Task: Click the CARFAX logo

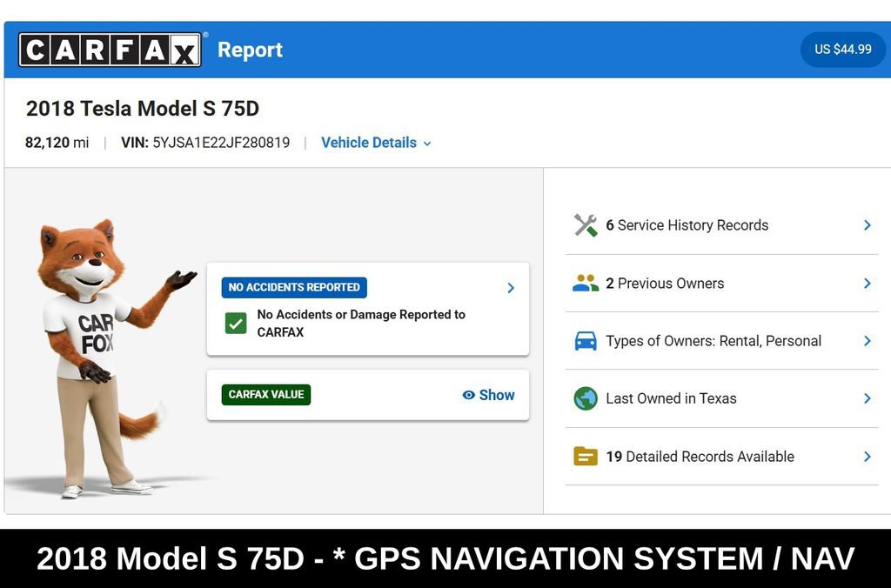Action: 110,50
